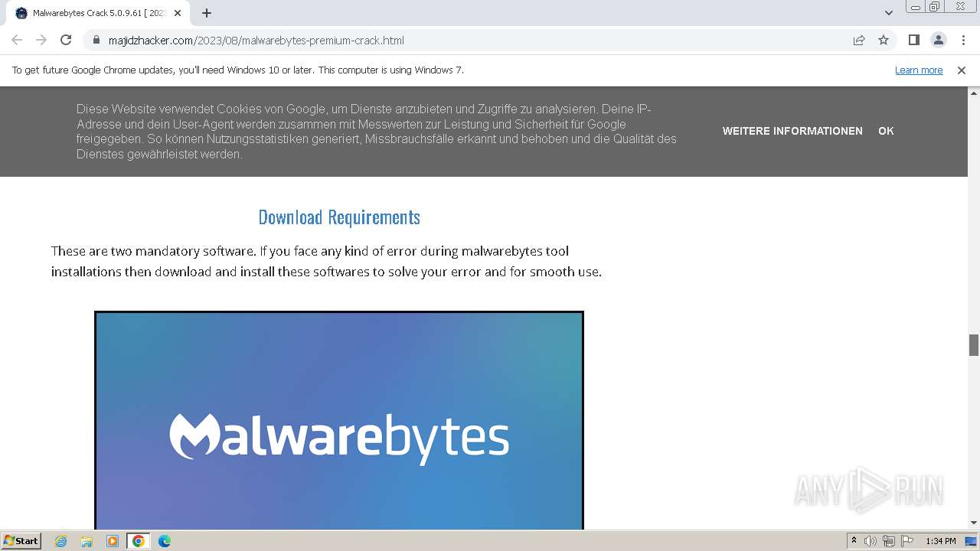Select the Malwarebytes Crack 5.0.9.61 tab
Viewport: 980px width, 551px height.
point(99,13)
